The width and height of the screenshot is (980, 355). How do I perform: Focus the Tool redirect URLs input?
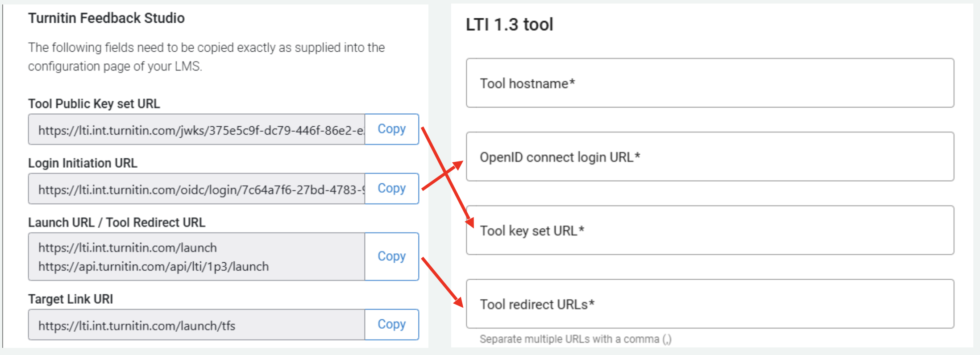[x=710, y=304]
